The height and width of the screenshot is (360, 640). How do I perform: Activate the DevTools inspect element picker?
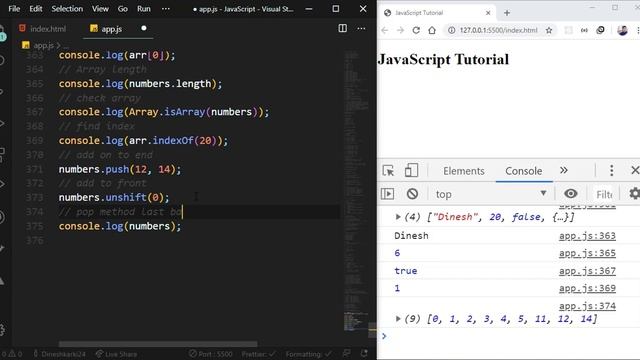tap(388, 170)
